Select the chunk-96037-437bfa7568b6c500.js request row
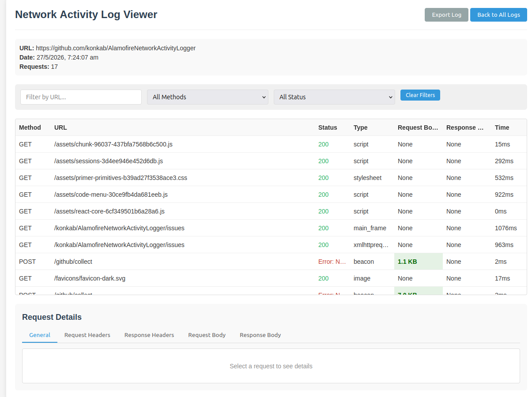Viewport: 532px width, 397px height. [271, 144]
